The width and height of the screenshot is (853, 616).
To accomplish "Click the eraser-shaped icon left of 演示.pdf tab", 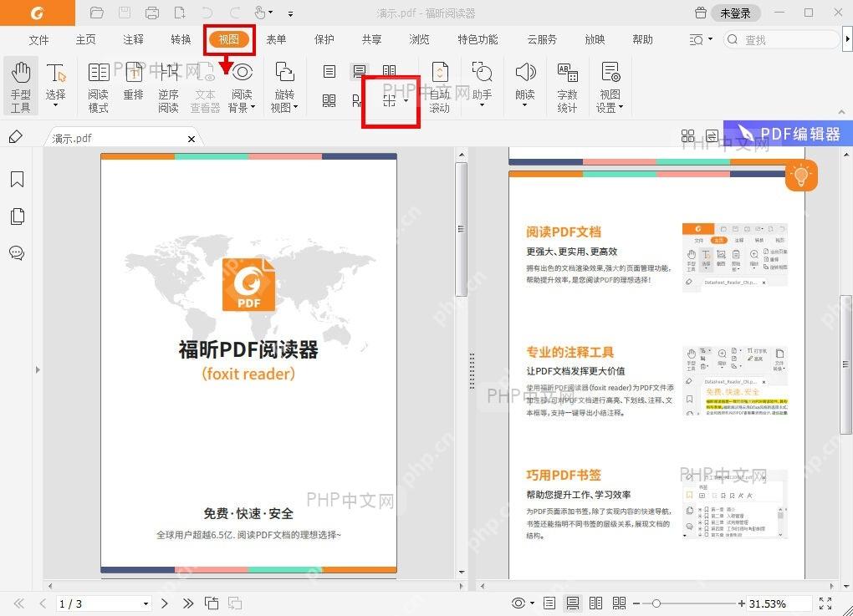I will (16, 136).
